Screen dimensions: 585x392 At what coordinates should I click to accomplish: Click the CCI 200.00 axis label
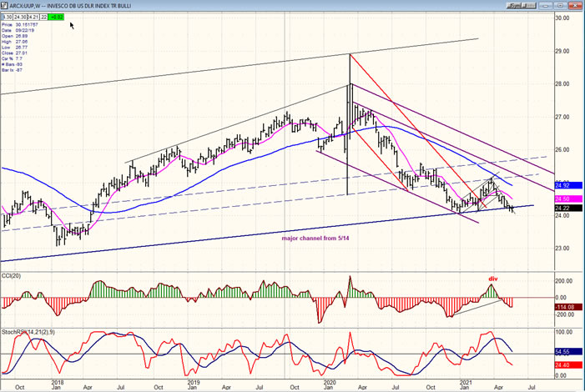pyautogui.click(x=564, y=281)
